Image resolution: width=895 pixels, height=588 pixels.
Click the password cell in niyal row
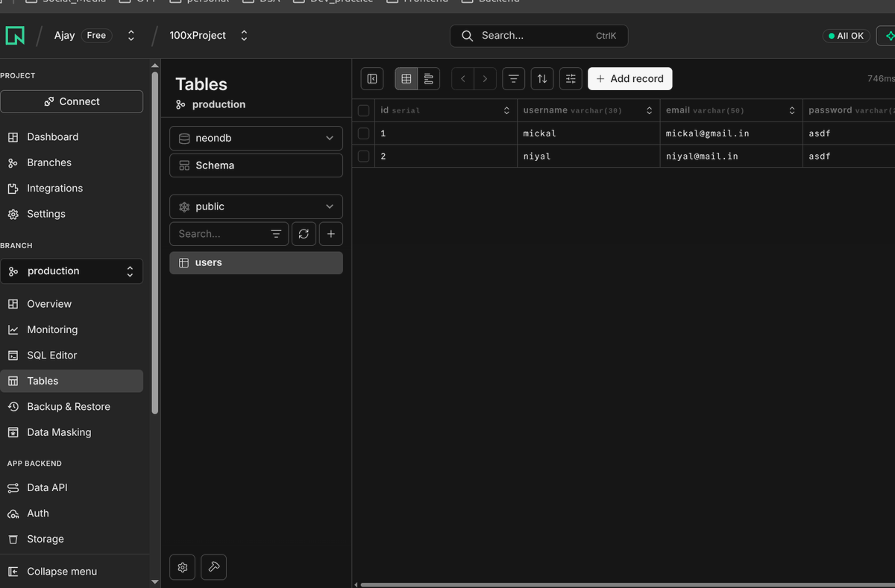(849, 156)
